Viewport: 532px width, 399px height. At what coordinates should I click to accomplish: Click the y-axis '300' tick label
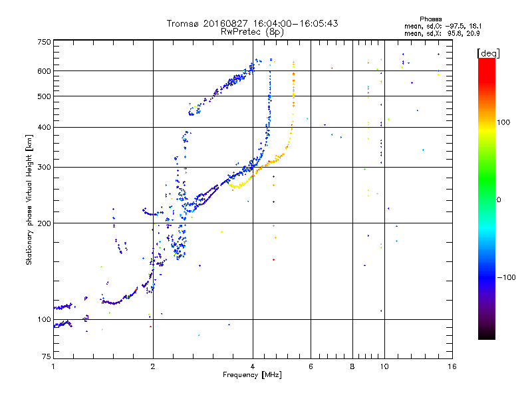tap(44, 167)
